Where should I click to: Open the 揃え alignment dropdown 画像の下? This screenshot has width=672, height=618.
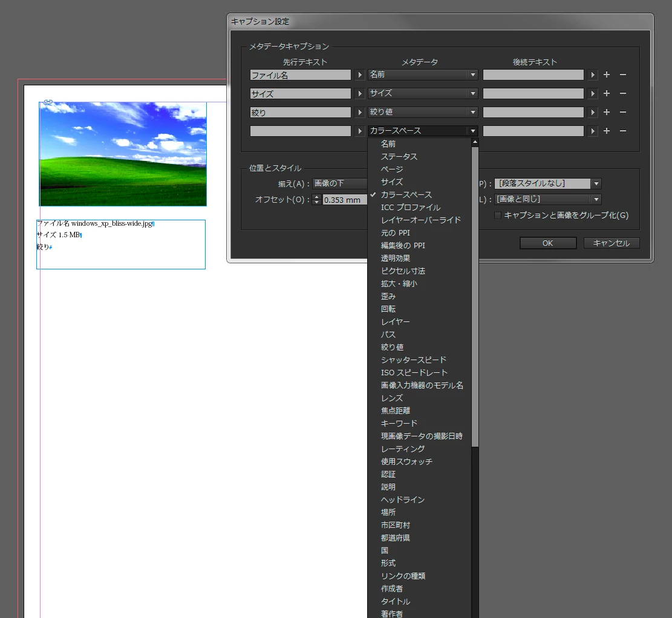(x=340, y=183)
